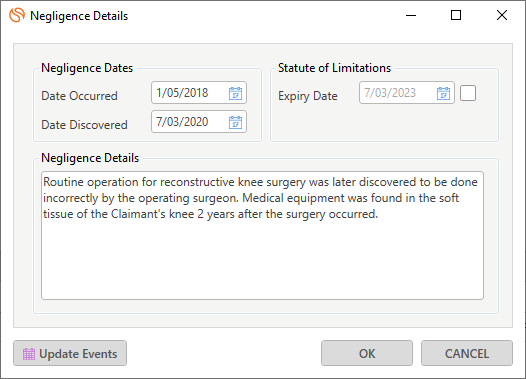Confirm the dialog with OK
This screenshot has width=526, height=379.
tap(367, 353)
